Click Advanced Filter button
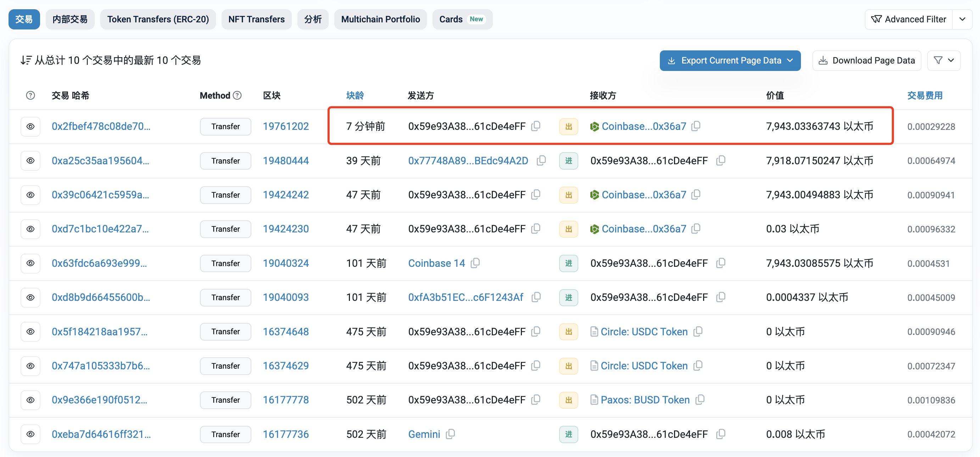The width and height of the screenshot is (980, 457). (909, 19)
